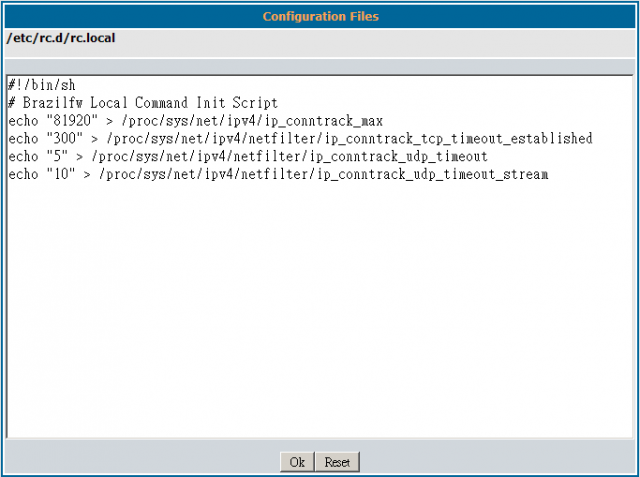
Task: Click the /etc/rc.d/rc.local file path label
Action: (61, 38)
